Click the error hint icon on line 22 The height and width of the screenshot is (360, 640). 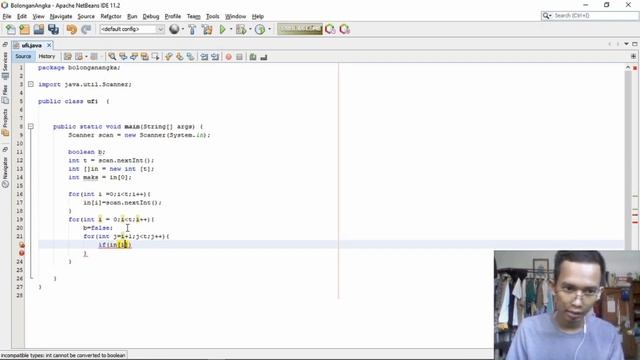22,245
